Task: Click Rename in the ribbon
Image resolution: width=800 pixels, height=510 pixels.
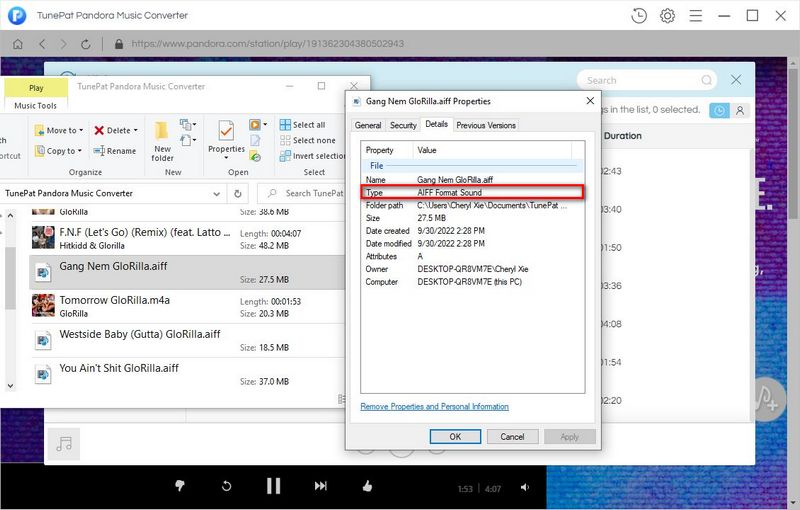Action: tap(115, 151)
